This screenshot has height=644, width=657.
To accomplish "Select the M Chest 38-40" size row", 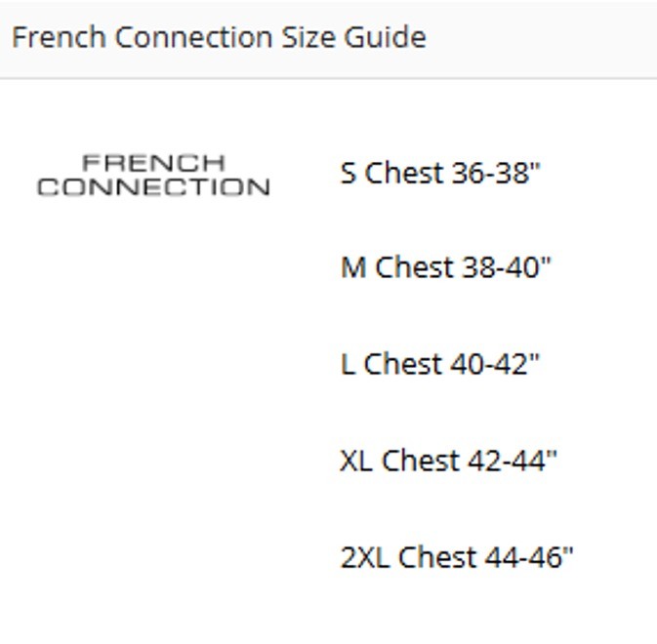I will point(446,267).
